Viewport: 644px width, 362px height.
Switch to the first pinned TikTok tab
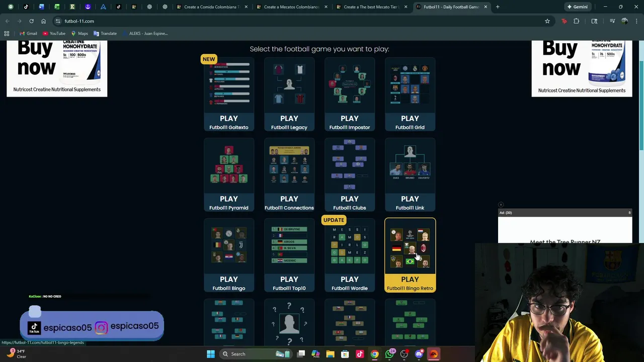(26, 7)
